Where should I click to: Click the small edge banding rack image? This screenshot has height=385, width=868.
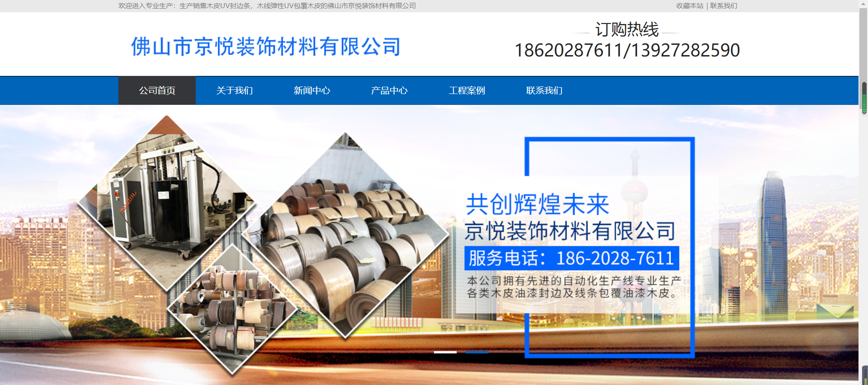coord(232,310)
